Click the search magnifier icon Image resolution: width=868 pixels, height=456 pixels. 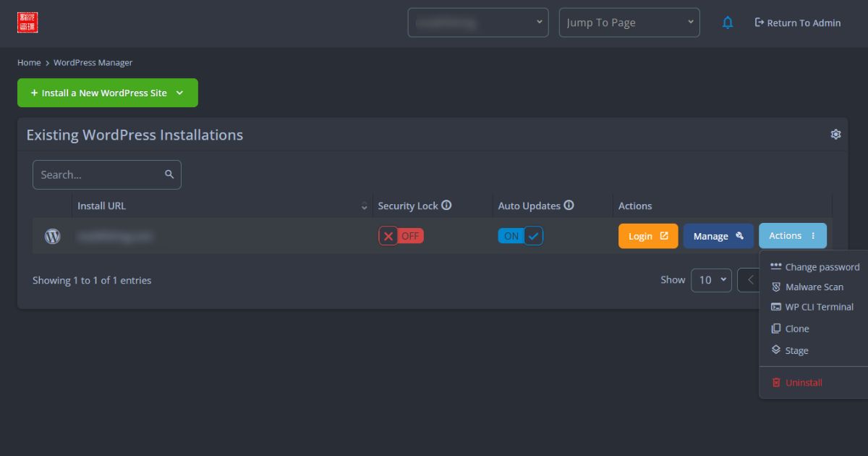pos(169,174)
